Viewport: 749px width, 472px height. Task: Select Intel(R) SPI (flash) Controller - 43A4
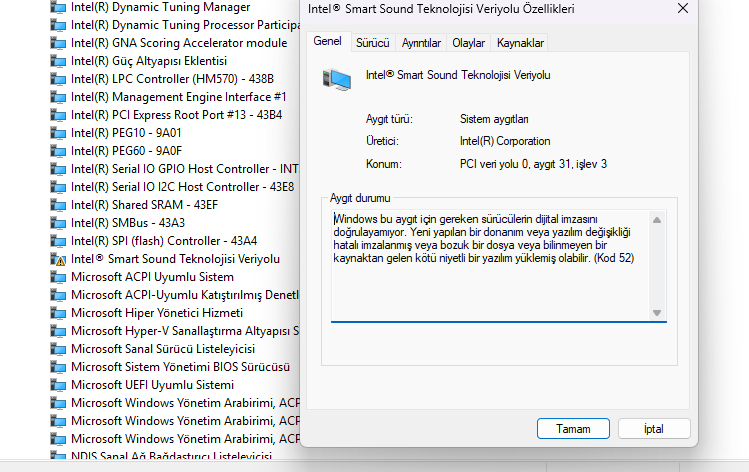click(x=164, y=241)
